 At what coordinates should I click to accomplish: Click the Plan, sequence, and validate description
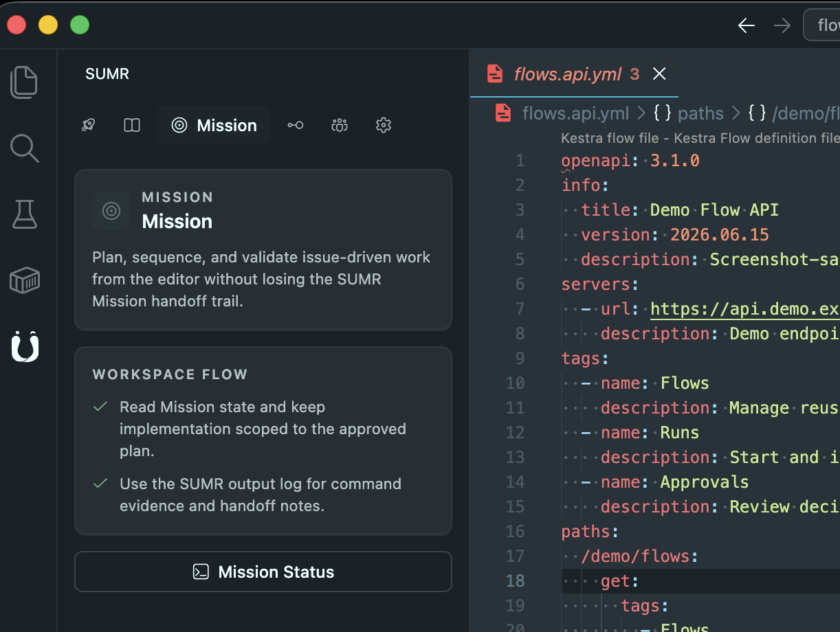click(261, 279)
